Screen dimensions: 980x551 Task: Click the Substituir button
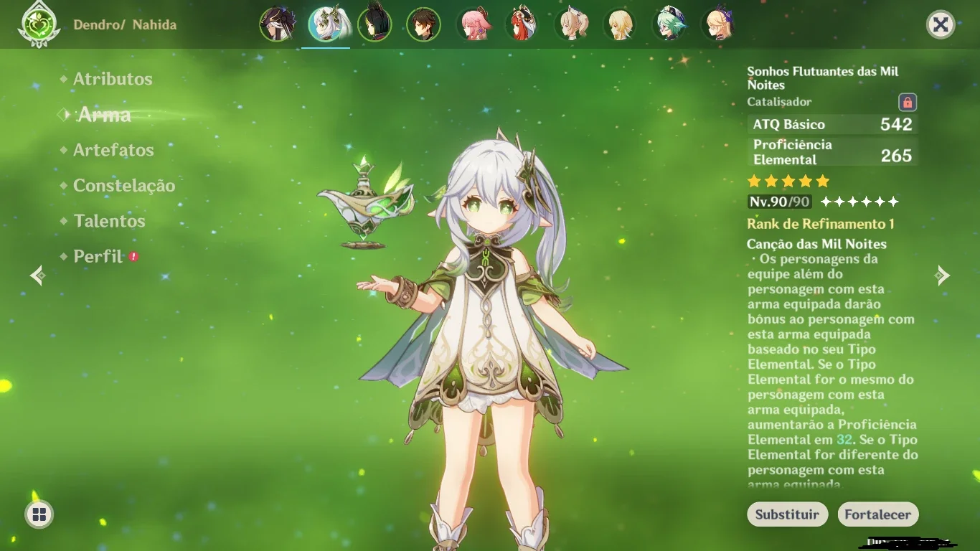[x=787, y=514]
